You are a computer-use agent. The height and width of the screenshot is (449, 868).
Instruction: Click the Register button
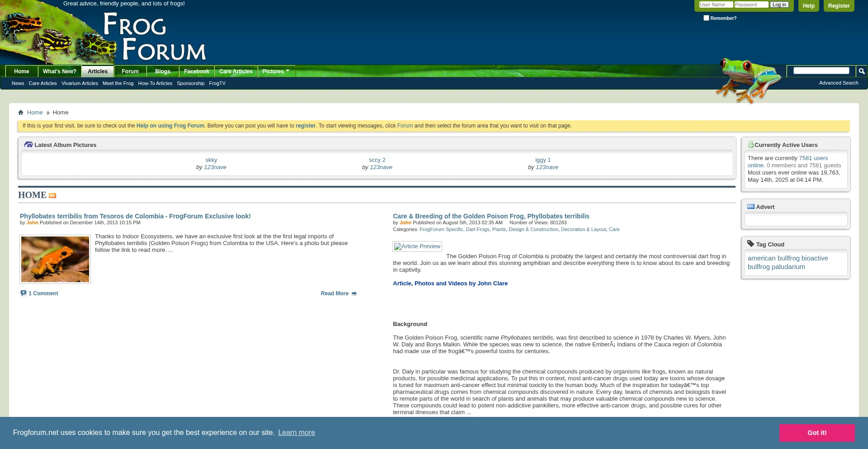tap(839, 6)
